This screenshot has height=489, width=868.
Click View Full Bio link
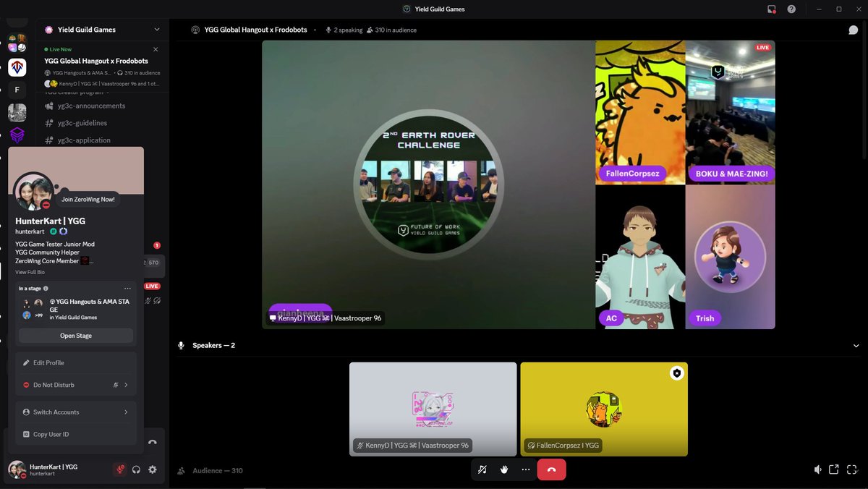30,272
